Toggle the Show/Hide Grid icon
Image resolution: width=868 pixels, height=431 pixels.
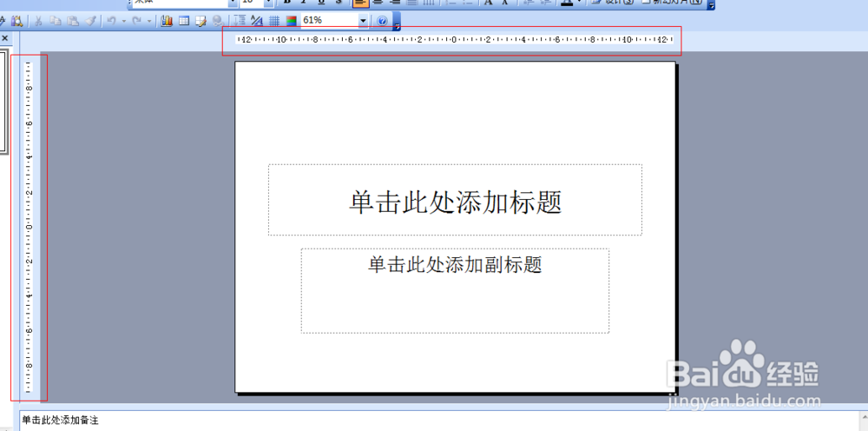click(274, 21)
